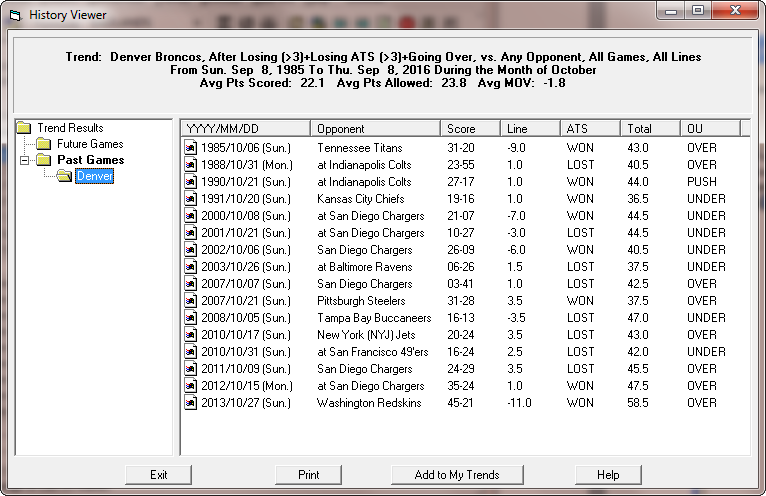This screenshot has width=766, height=496.
Task: Select Future Games tree item
Action: click(x=90, y=144)
